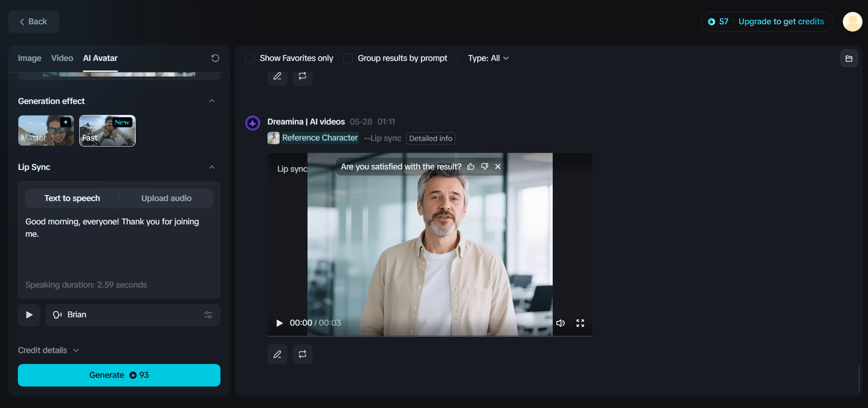Click the "Dreamina | AI videos" title
The height and width of the screenshot is (408, 868).
pyautogui.click(x=306, y=122)
